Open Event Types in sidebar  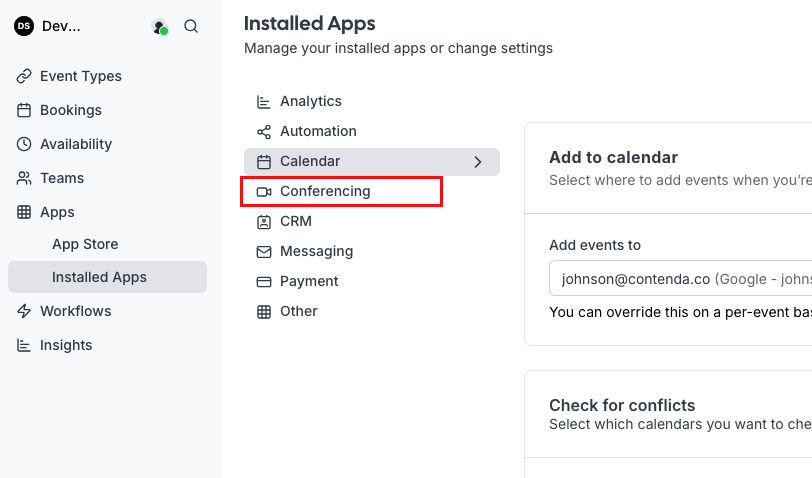(x=80, y=76)
